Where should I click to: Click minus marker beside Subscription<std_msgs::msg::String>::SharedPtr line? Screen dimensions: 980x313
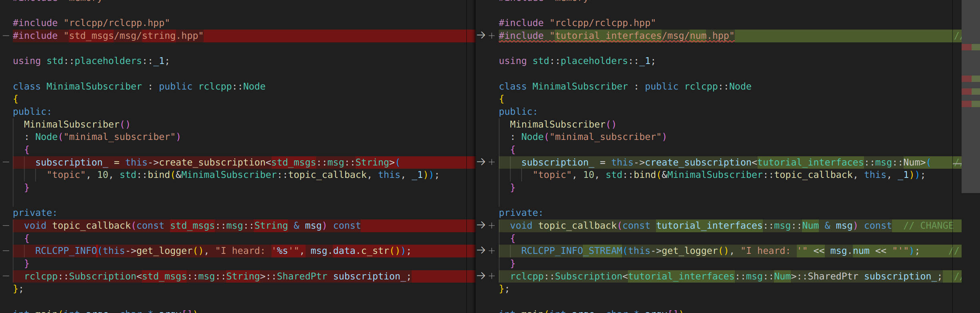pos(6,276)
